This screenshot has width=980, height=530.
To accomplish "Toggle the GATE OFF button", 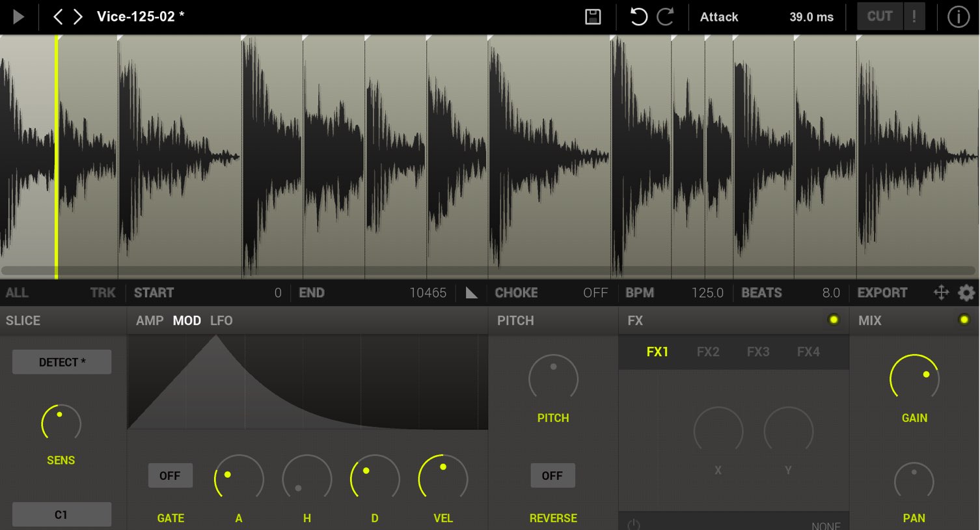I will coord(170,475).
